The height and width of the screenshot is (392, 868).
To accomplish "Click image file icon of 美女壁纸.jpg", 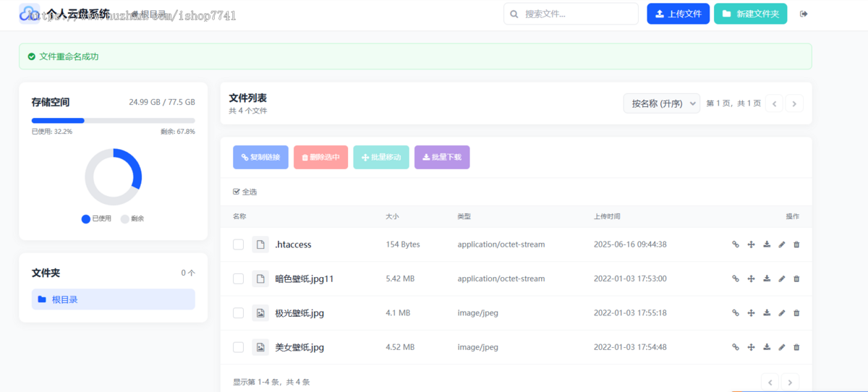I will pyautogui.click(x=260, y=347).
